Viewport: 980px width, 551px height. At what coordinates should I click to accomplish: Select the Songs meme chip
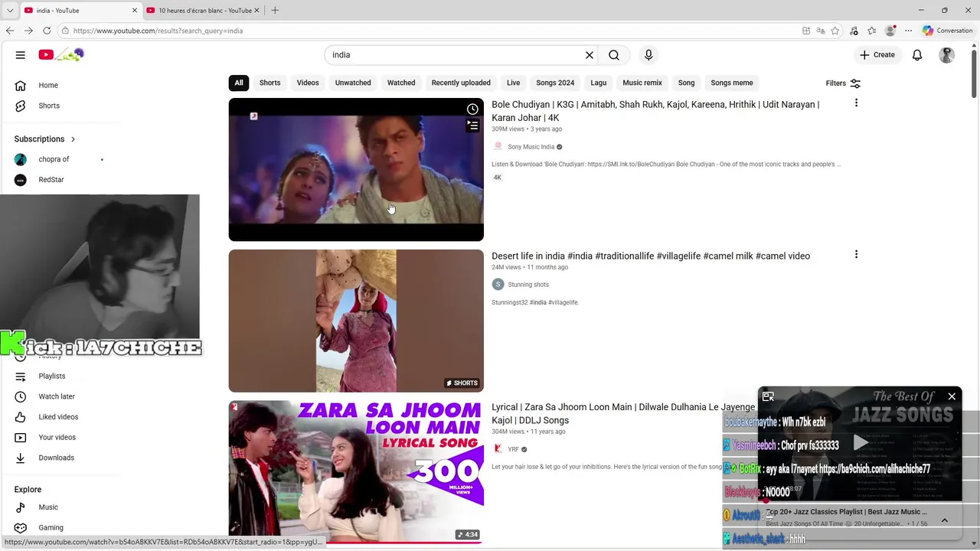(x=732, y=83)
